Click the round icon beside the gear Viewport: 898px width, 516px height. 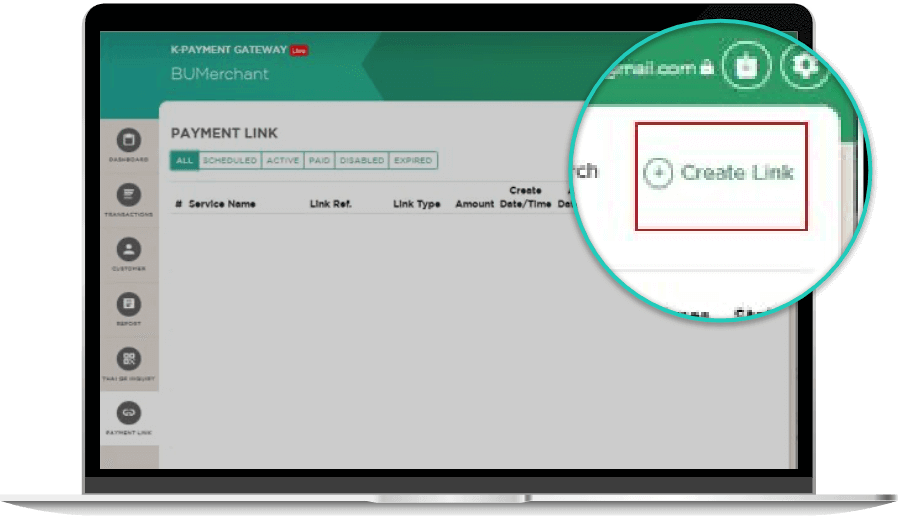746,67
